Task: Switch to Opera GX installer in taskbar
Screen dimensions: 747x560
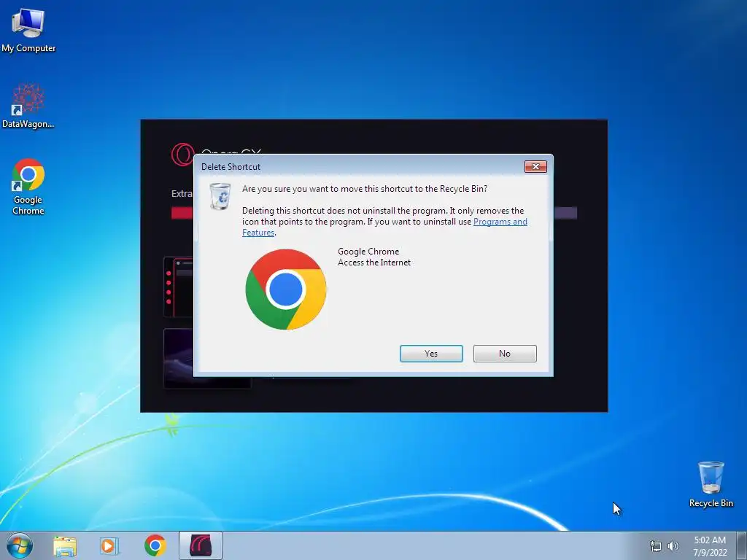Action: [x=201, y=545]
